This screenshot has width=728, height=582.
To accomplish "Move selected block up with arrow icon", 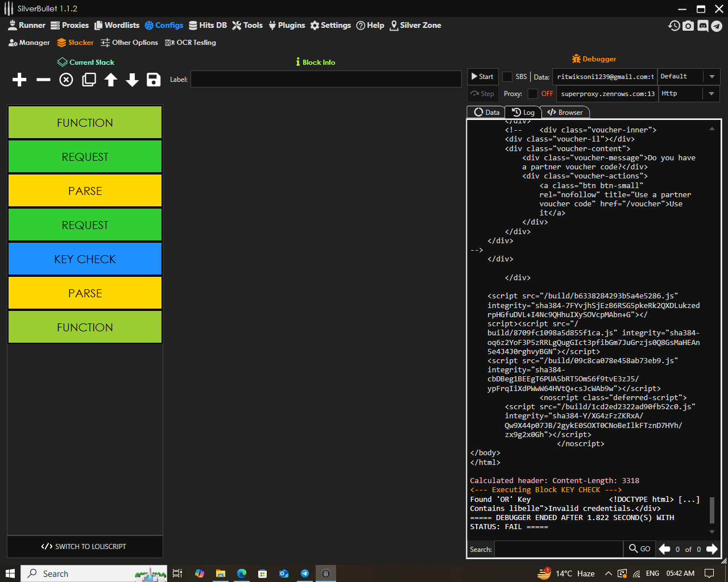I will click(111, 80).
